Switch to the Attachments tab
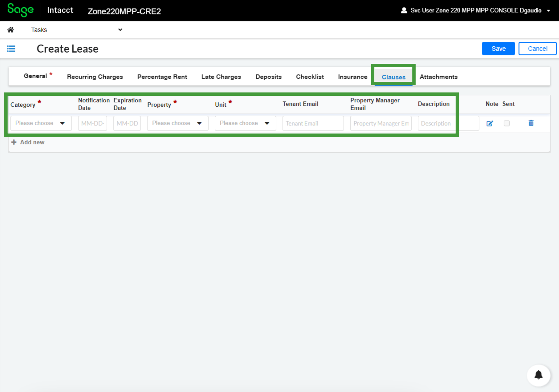 pyautogui.click(x=439, y=77)
